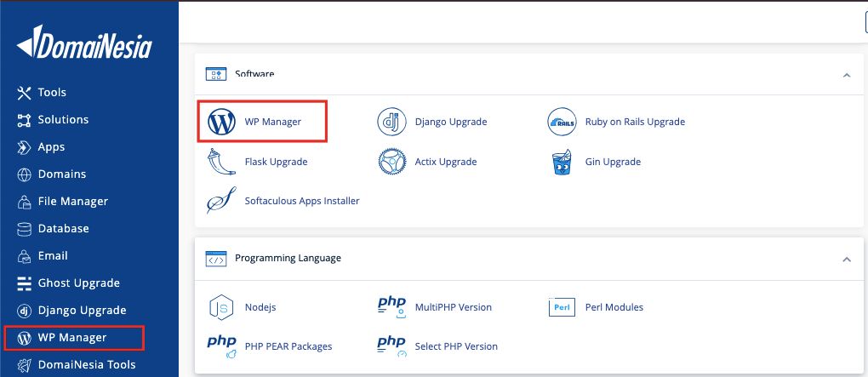Open the Perl Modules link
Screen dimensions: 868x377
(x=614, y=307)
